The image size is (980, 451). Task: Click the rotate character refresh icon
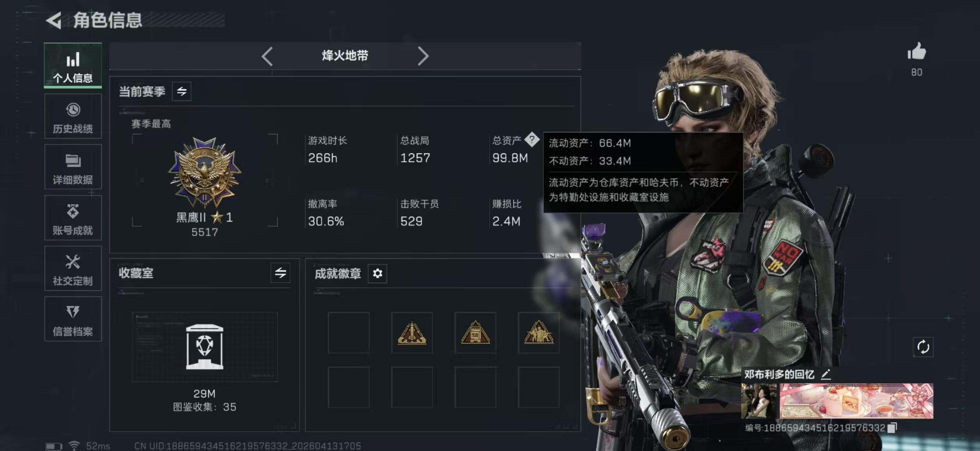coord(923,347)
